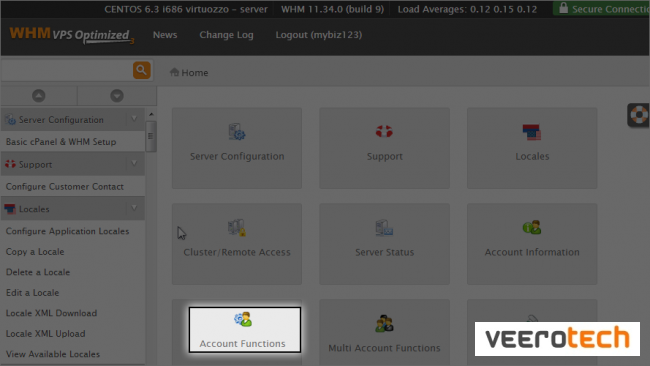This screenshot has height=366, width=650.
Task: Open the Server Configuration tile
Action: click(237, 148)
